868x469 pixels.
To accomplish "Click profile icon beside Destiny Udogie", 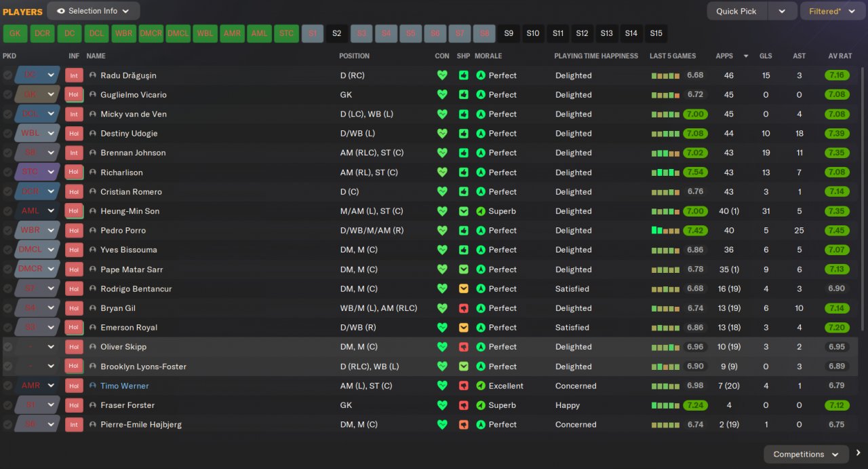I will pos(93,134).
